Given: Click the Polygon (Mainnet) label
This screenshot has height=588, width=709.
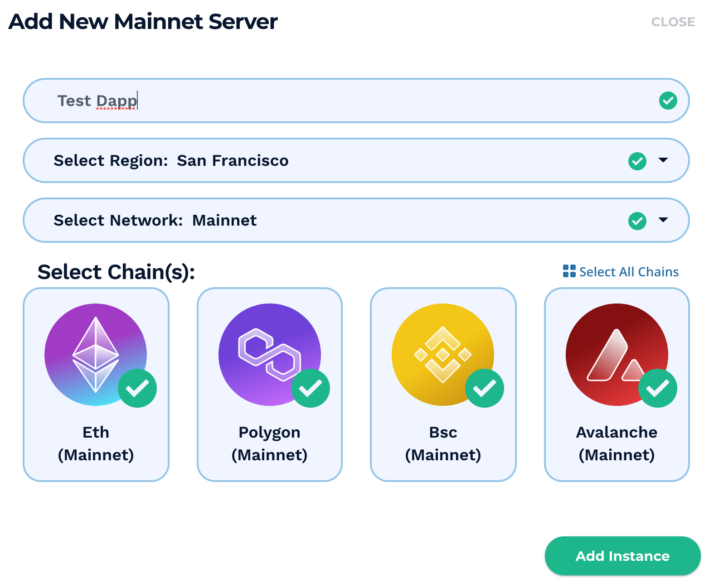Looking at the screenshot, I should 269,443.
